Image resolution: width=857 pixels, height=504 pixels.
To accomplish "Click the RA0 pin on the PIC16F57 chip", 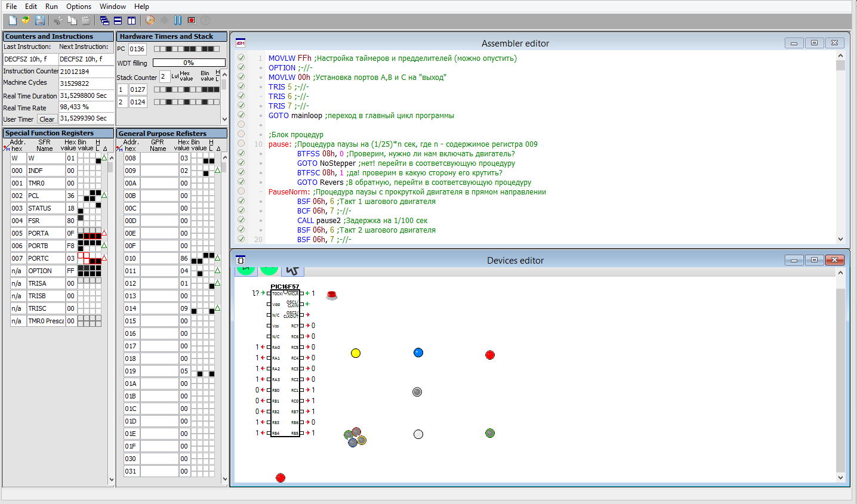I will click(x=269, y=347).
